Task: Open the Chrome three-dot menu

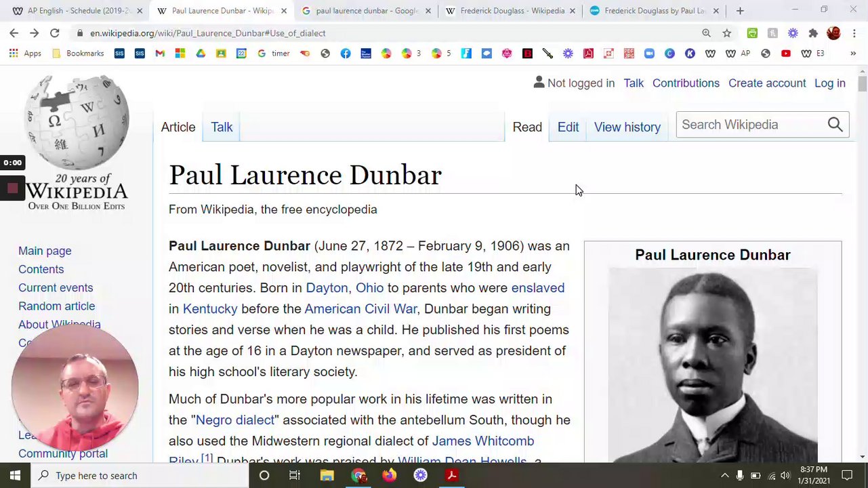Action: pos(854,33)
